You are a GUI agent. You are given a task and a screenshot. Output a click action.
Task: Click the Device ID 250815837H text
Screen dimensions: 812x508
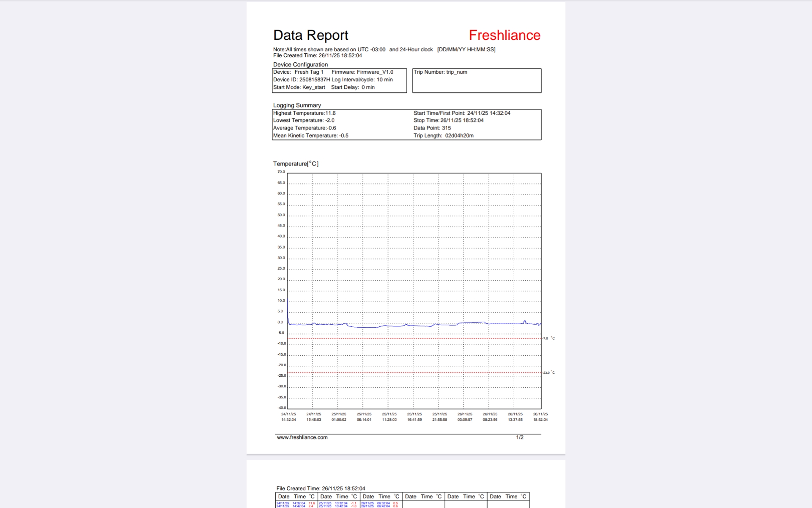pyautogui.click(x=302, y=80)
